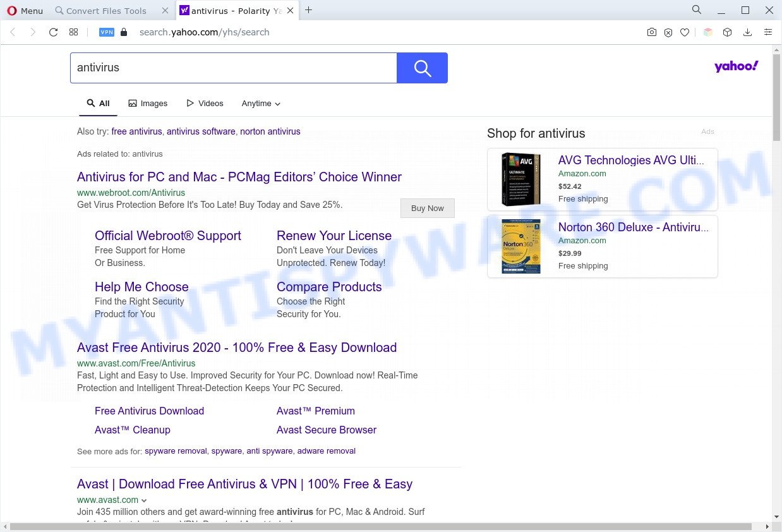
Task: Toggle the VPN badge in address bar
Action: coord(107,32)
